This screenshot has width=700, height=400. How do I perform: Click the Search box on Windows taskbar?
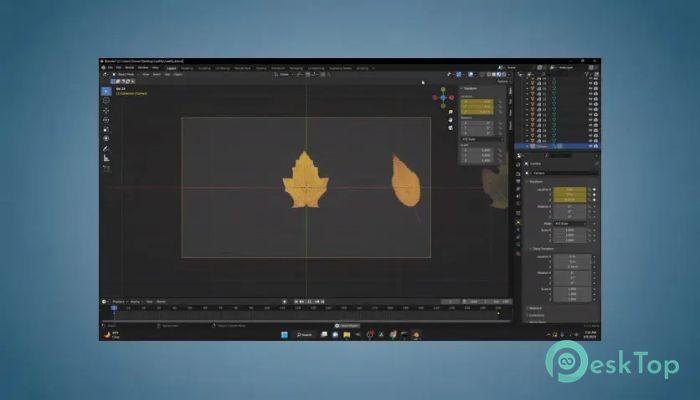click(x=305, y=335)
